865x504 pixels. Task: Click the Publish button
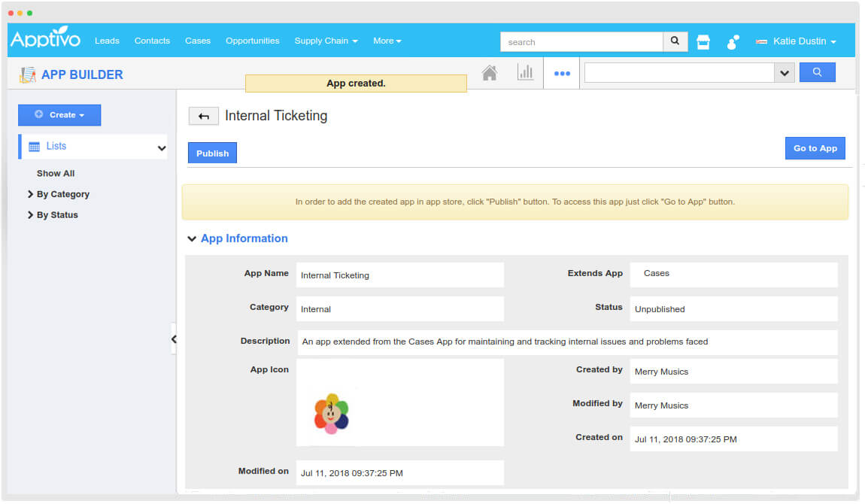click(x=212, y=153)
